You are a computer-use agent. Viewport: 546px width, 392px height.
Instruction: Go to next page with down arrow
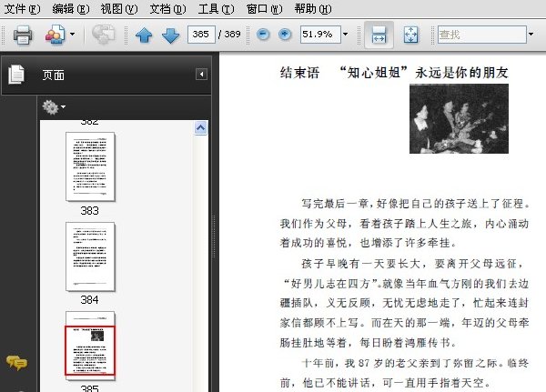coord(171,35)
